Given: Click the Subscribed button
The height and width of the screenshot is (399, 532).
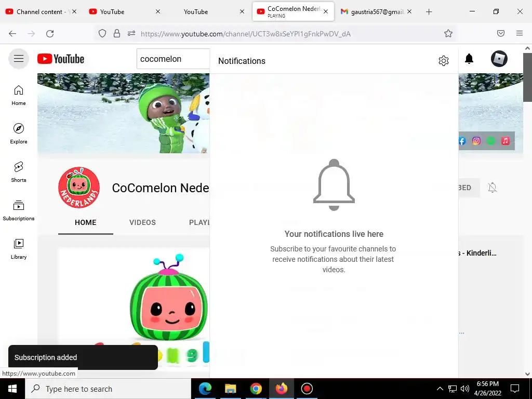Looking at the screenshot, I should [468, 187].
